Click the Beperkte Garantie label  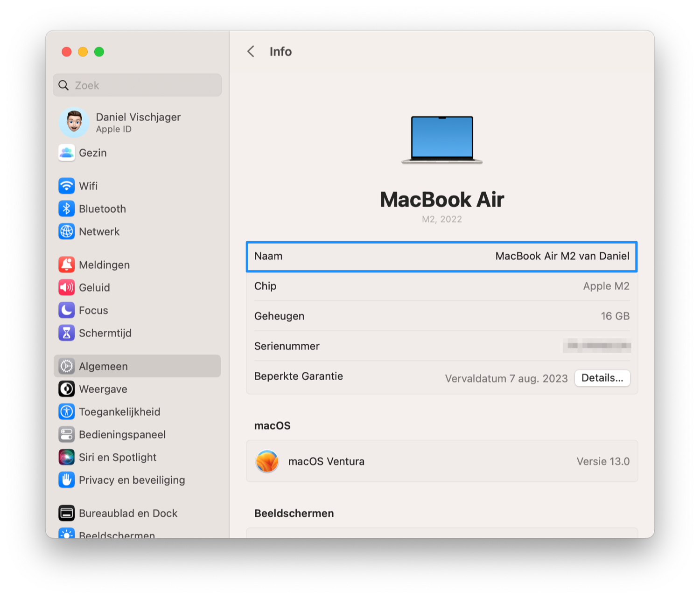point(299,376)
